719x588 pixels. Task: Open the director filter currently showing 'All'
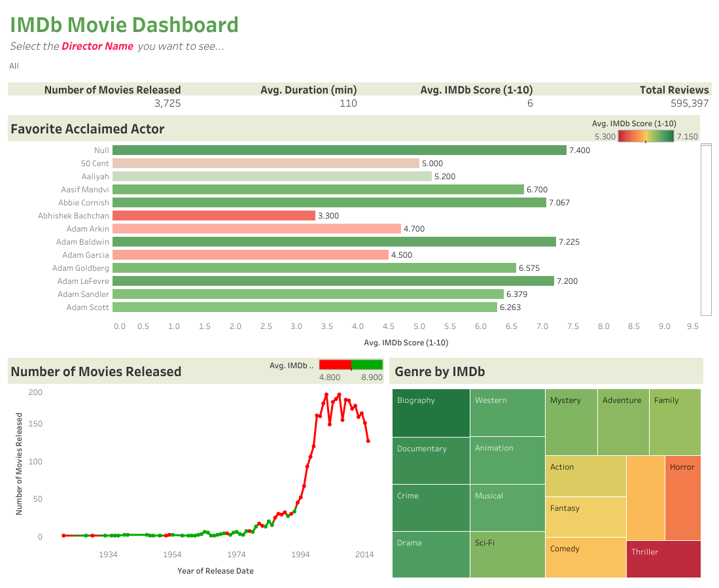(14, 66)
